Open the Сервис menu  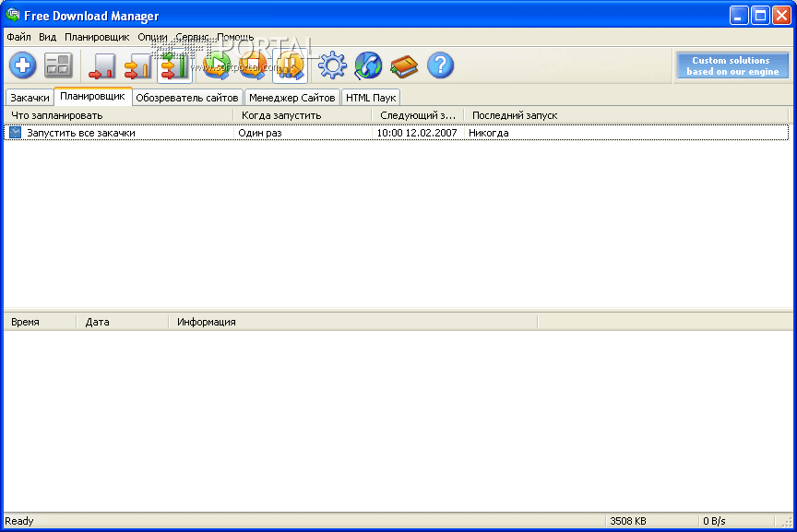click(192, 37)
